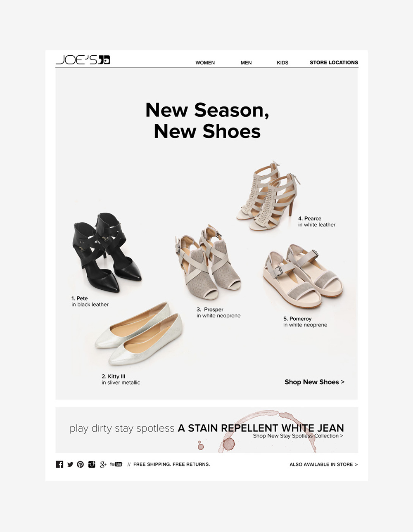Image resolution: width=413 pixels, height=532 pixels.
Task: Click the stain repellent white jean banner
Action: [x=206, y=430]
